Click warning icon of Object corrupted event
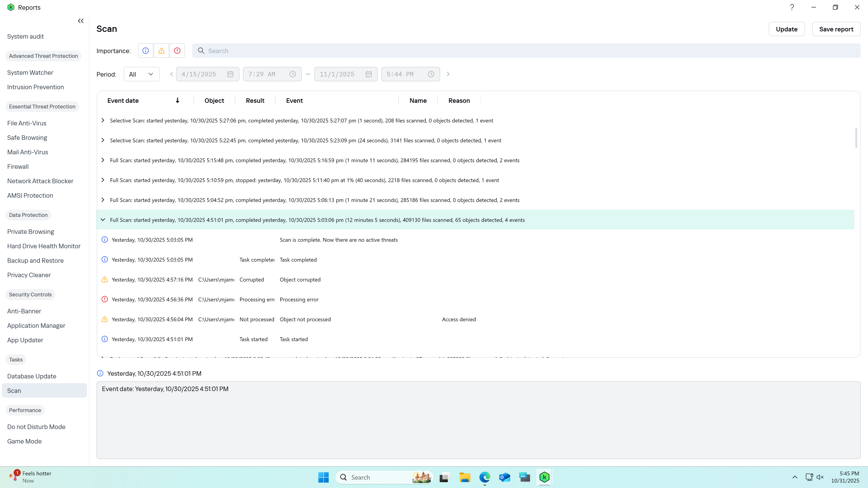 (105, 279)
